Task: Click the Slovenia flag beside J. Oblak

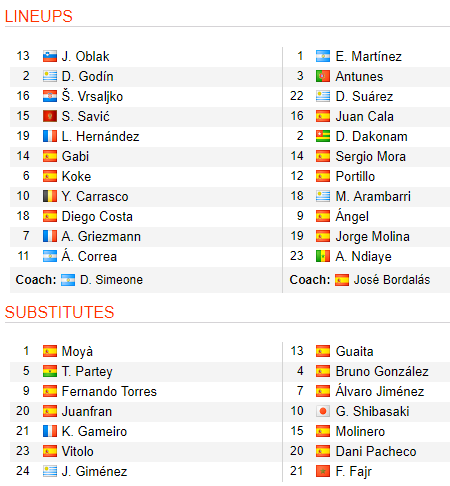Action: (x=50, y=56)
